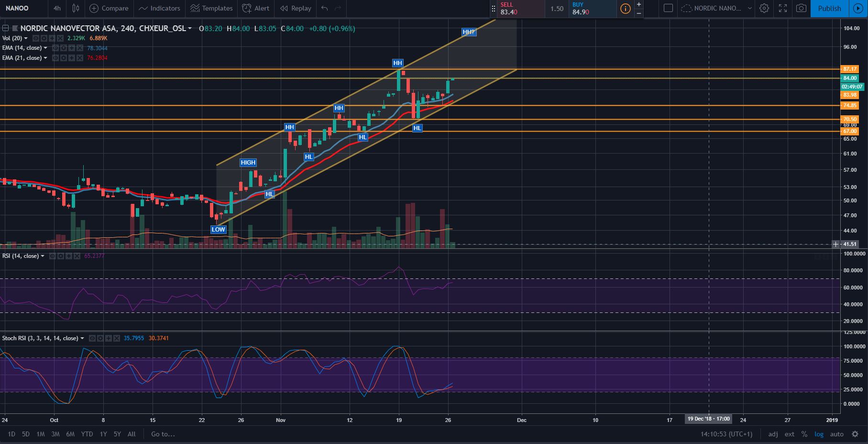This screenshot has width=868, height=444.
Task: Expand the EMA (21, close) menu
Action: point(45,58)
